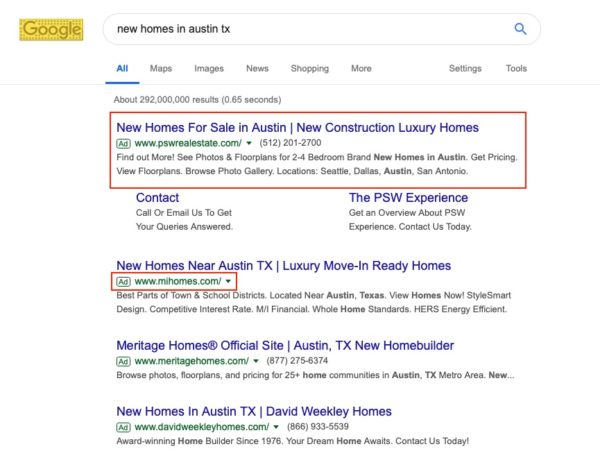Expand the dropdown arrow next to www.pswrealestate.com
This screenshot has width=600, height=467.
click(249, 143)
